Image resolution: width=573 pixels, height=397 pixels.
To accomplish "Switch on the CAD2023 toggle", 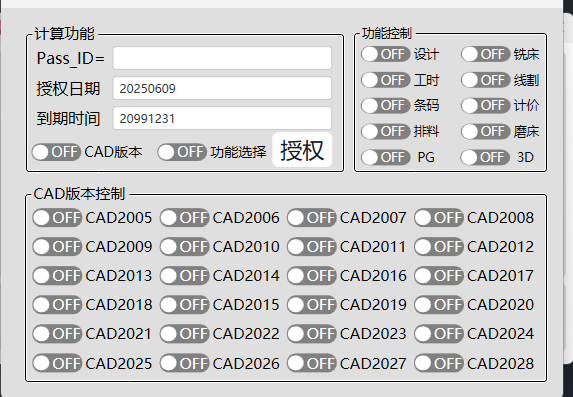I will coord(311,334).
